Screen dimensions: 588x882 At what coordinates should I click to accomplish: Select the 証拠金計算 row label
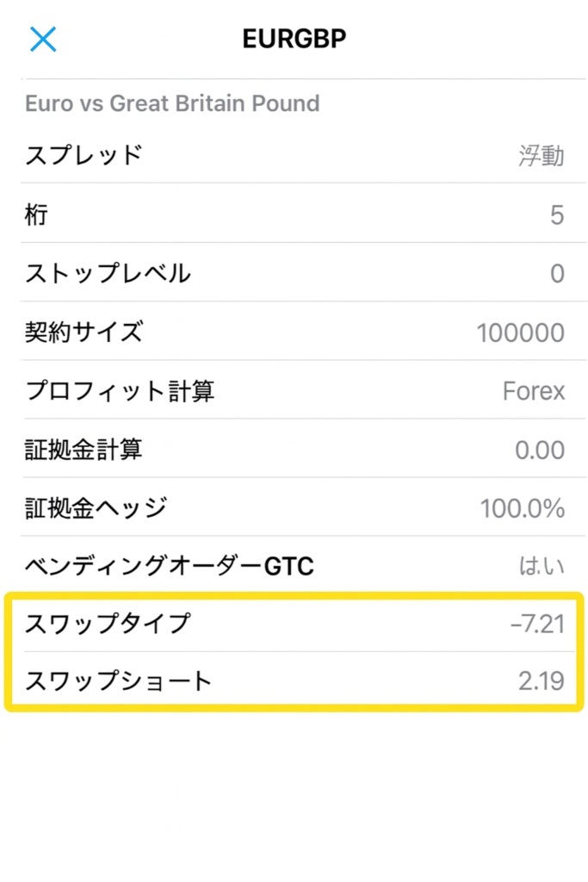pyautogui.click(x=84, y=450)
